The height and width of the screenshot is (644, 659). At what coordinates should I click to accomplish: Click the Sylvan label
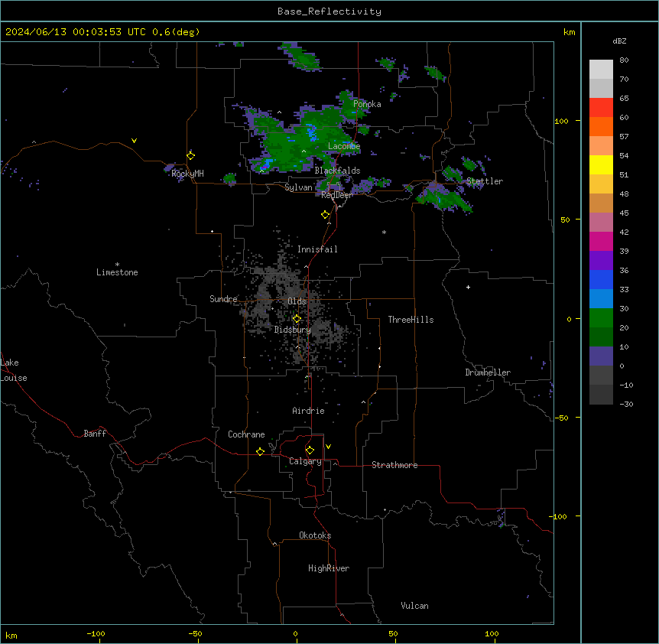(x=298, y=187)
